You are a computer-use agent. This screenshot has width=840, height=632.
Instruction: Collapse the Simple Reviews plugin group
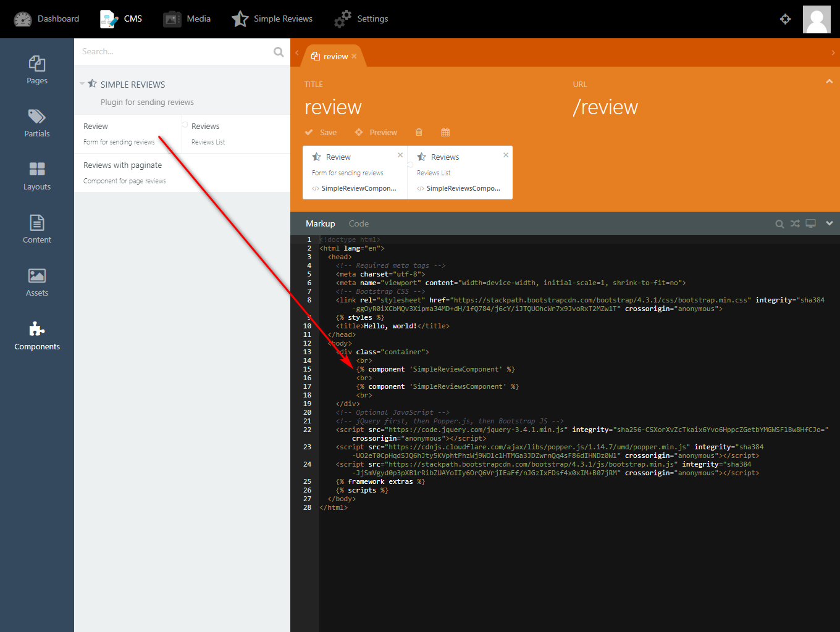click(82, 83)
